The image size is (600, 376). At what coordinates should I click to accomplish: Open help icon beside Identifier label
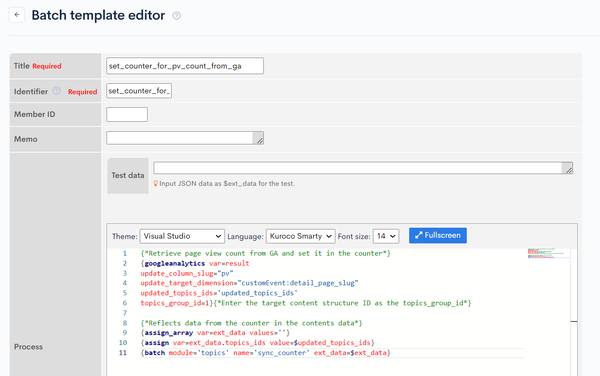tap(57, 91)
